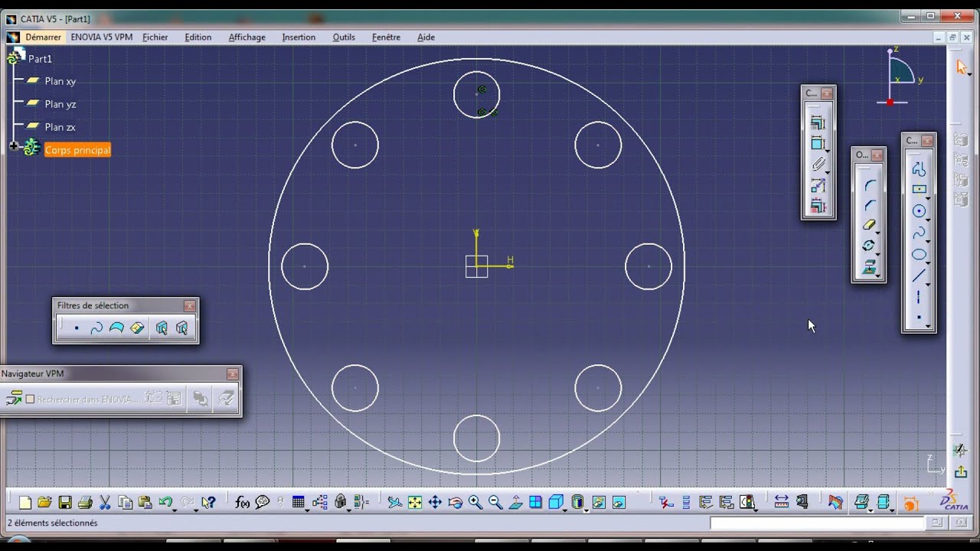Copy the selection
Image resolution: width=980 pixels, height=551 pixels.
tap(125, 503)
